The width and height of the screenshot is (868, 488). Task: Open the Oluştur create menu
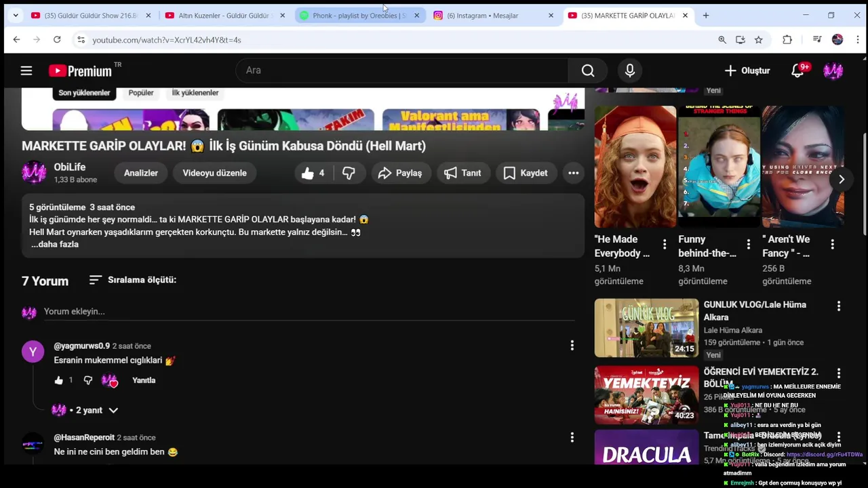point(747,70)
